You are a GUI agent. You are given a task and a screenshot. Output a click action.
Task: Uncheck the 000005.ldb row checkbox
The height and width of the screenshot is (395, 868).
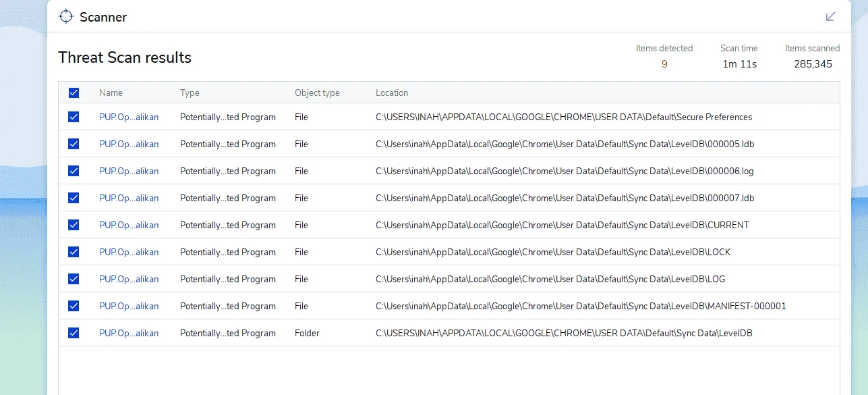[74, 144]
